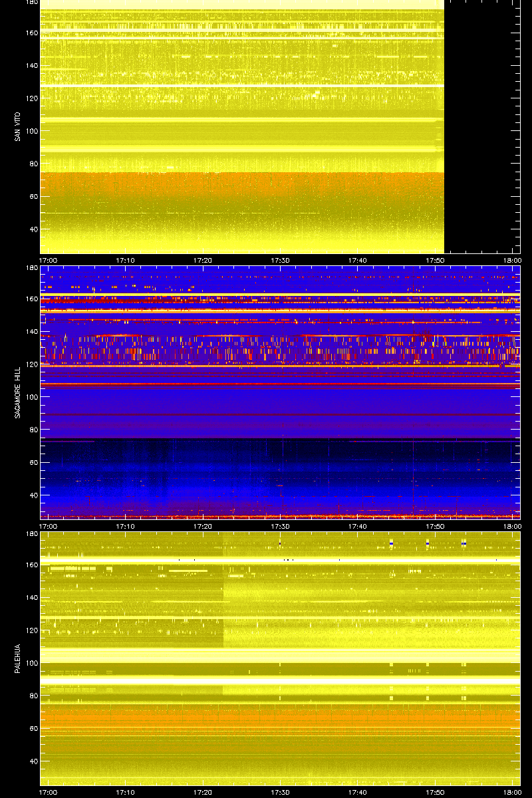Click the 80 frequency label on Sagamore Hill axis

point(33,430)
